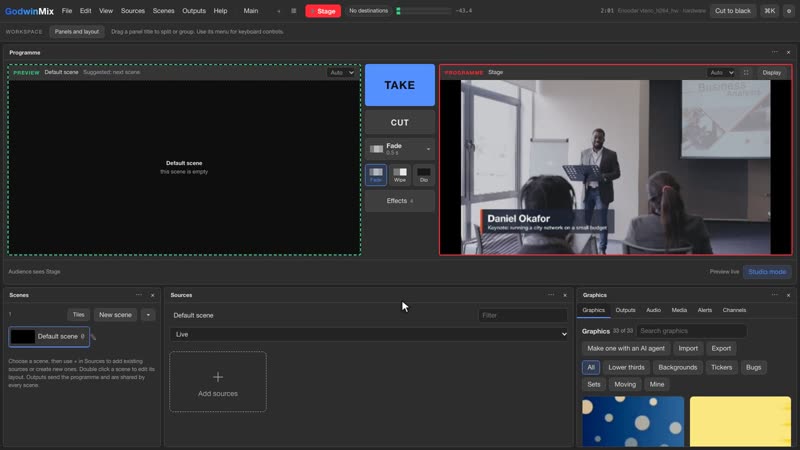800x450 pixels.
Task: Open the Edit menu
Action: point(85,11)
